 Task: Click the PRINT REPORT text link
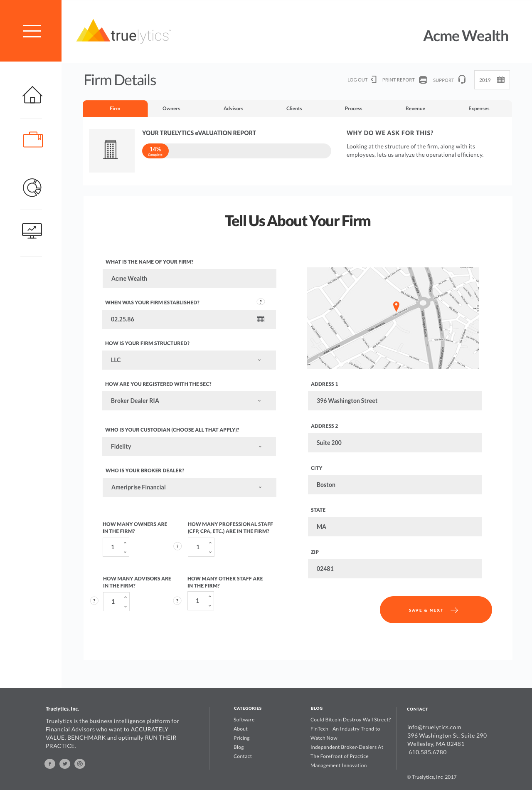click(x=398, y=80)
